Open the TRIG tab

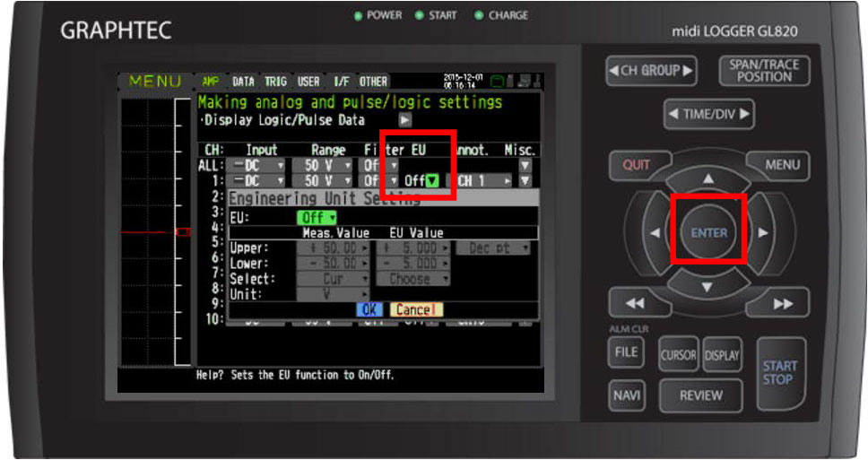275,82
